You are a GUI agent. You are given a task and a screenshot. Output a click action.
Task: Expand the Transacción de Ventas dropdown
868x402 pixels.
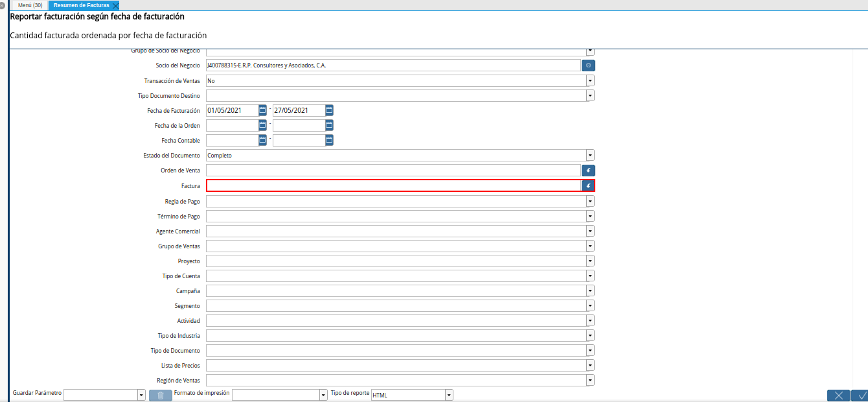click(590, 81)
